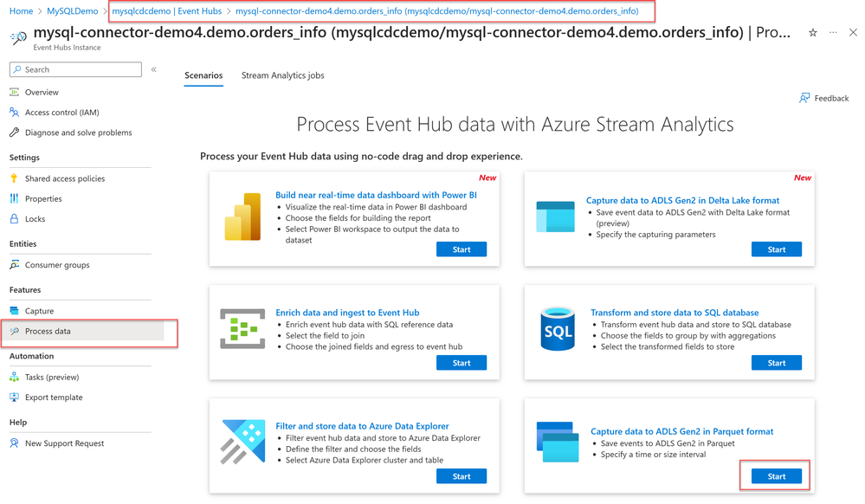Start Transform and store to SQL database

point(776,363)
